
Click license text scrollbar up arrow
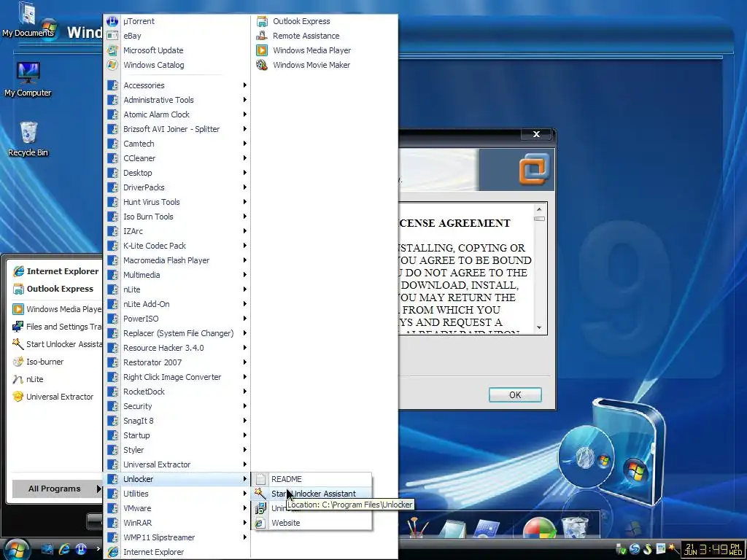point(539,209)
